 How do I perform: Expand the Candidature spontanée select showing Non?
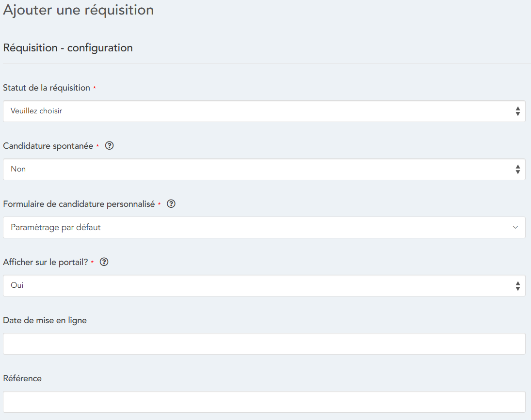(262, 170)
